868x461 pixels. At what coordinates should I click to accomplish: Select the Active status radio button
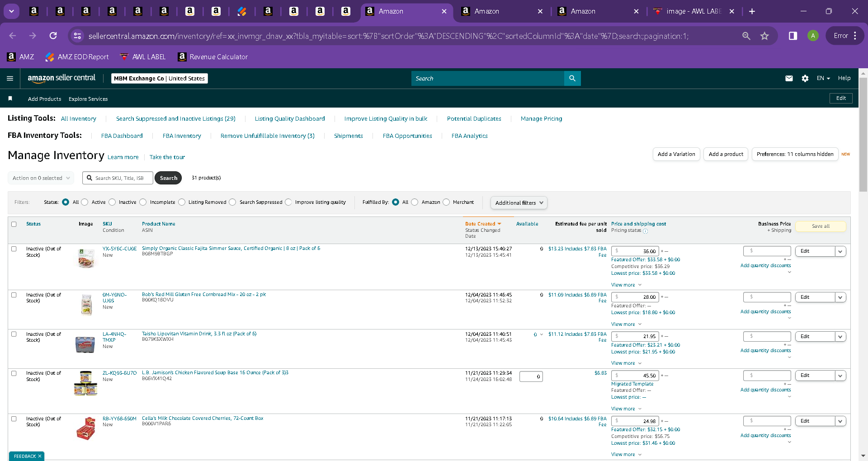pos(85,202)
